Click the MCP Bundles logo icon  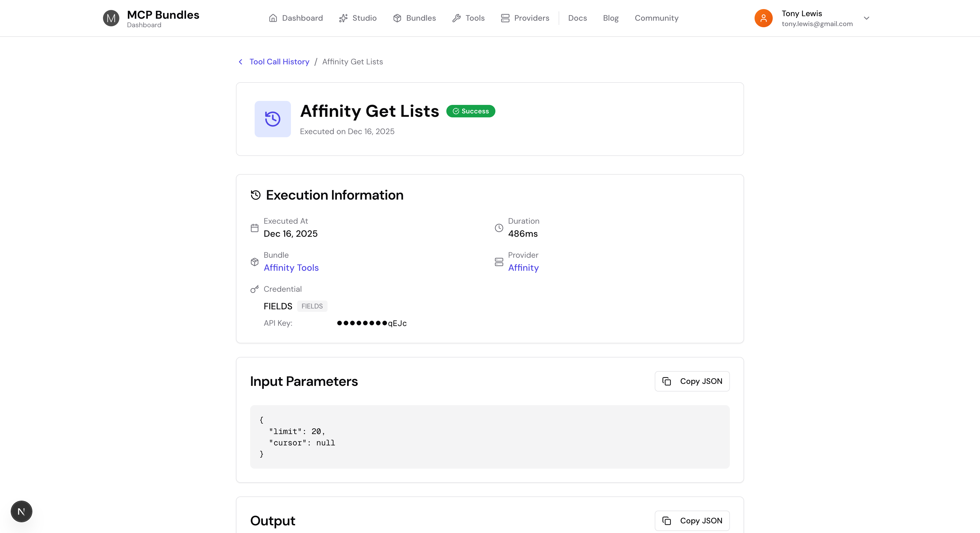pyautogui.click(x=111, y=18)
